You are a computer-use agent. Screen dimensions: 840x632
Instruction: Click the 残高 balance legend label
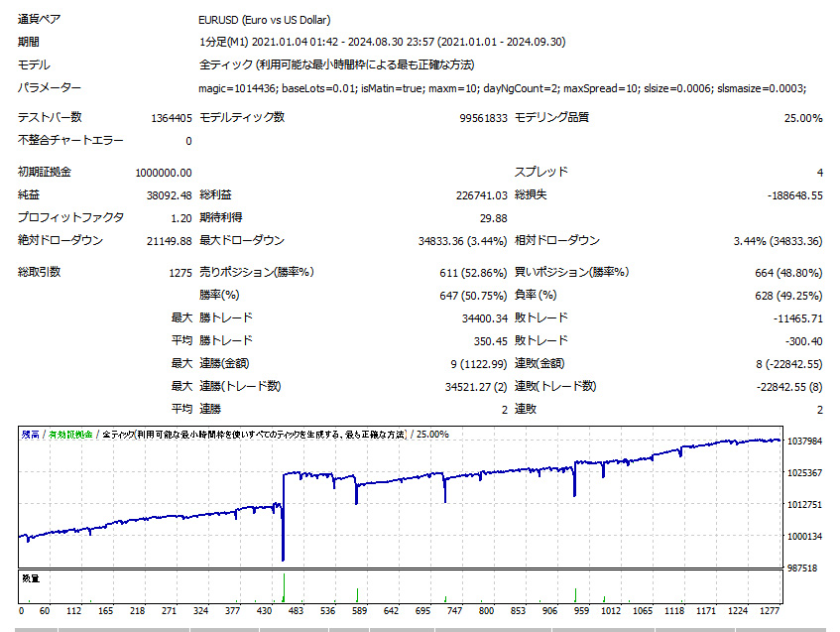pyautogui.click(x=31, y=435)
